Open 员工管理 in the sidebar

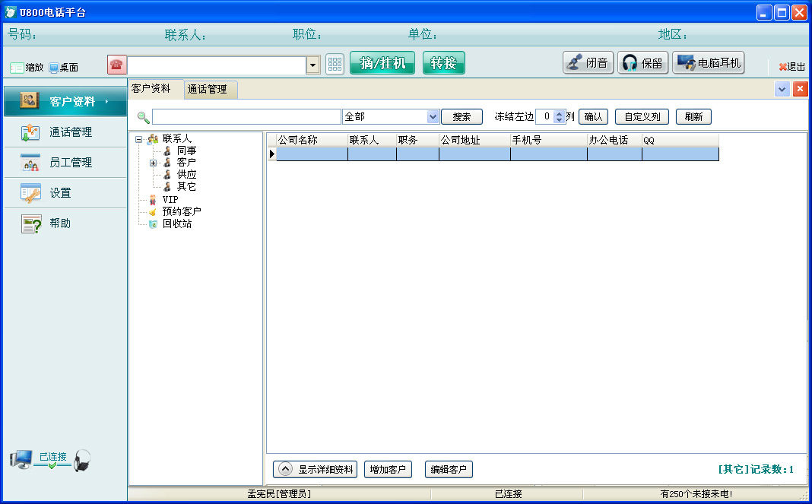click(x=65, y=163)
